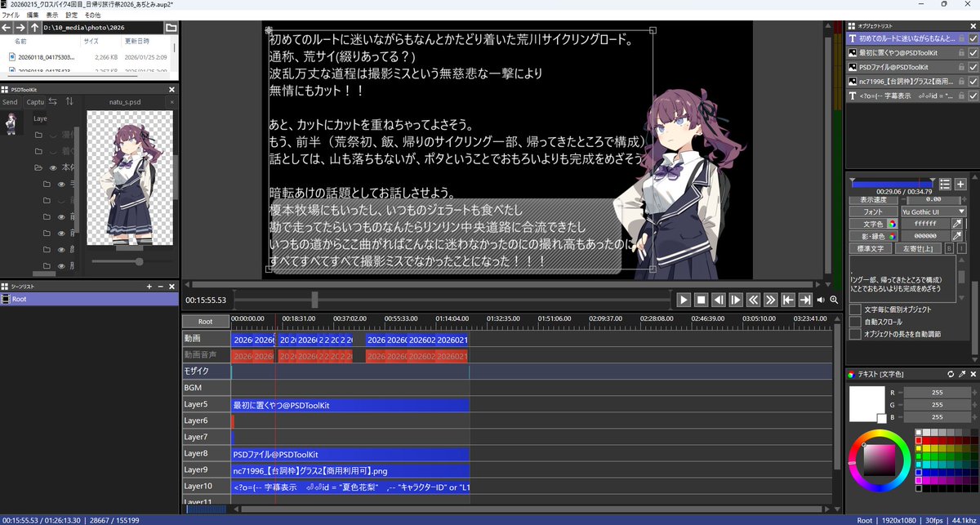
Task: Select the Root scene in the scene list
Action: point(89,299)
